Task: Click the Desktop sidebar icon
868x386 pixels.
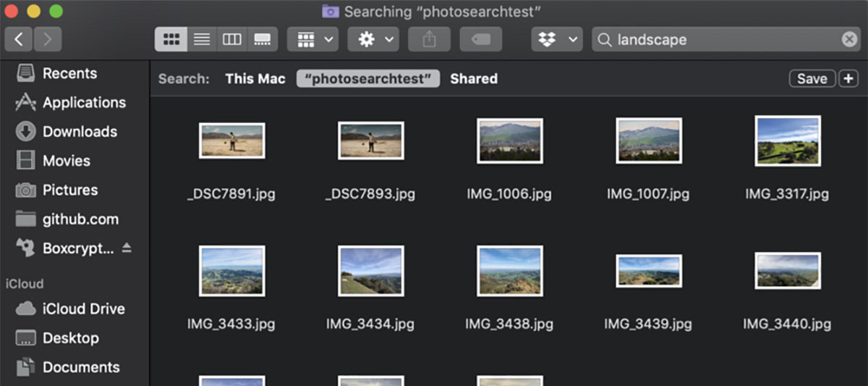Action: [25, 338]
